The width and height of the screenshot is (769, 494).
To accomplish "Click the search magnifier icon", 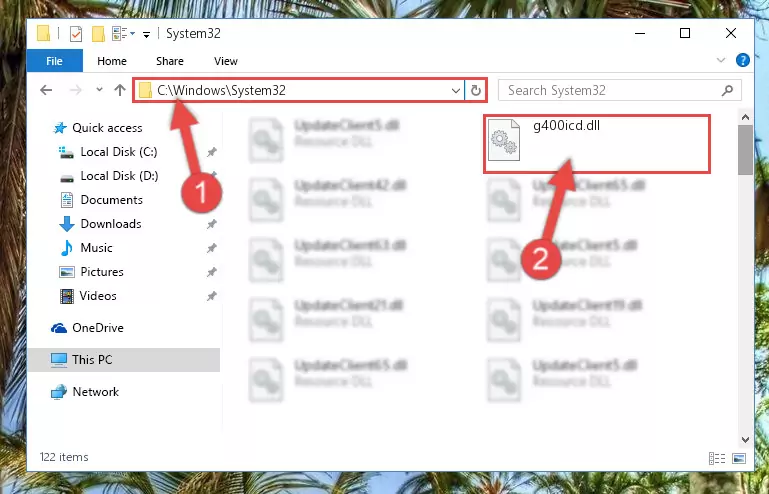I will (x=728, y=90).
